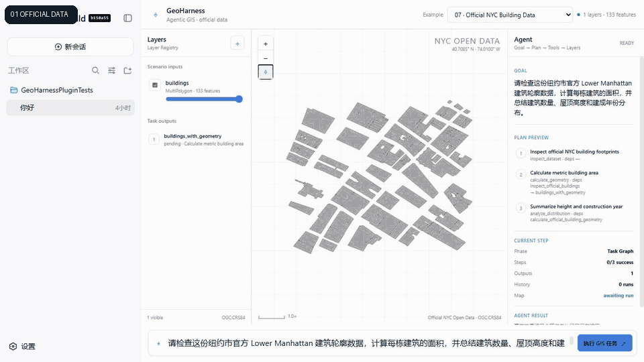The height and width of the screenshot is (362, 644).
Task: Click the 执行 GIS 任务 run button
Action: (x=604, y=343)
